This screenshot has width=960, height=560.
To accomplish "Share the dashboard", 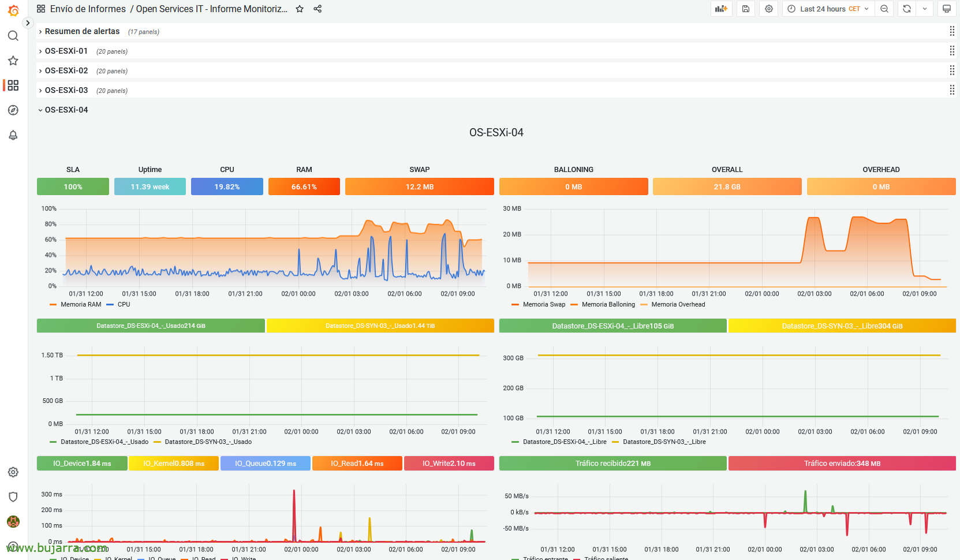I will [317, 9].
